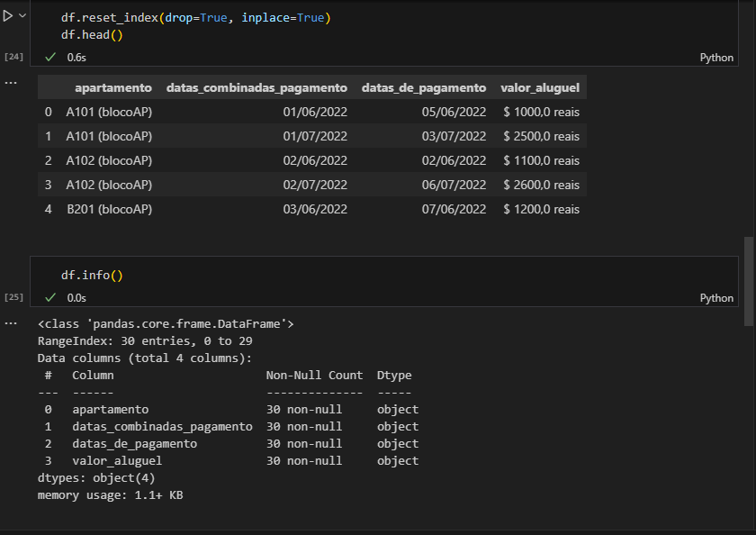Click execution count [25]
756x535 pixels.
click(x=13, y=296)
